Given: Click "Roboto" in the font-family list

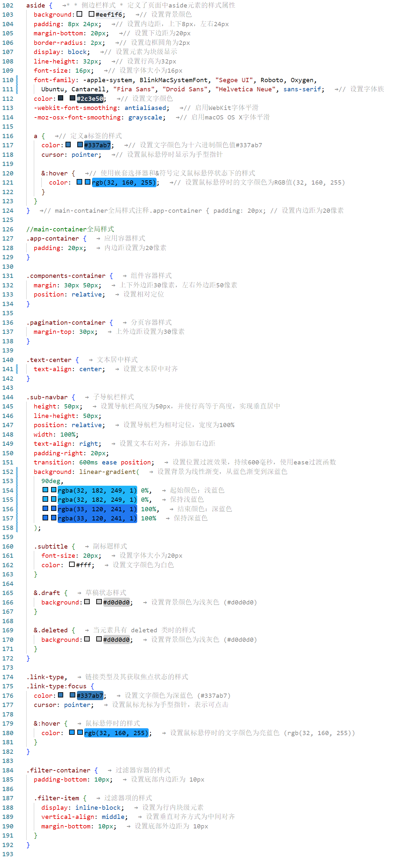Looking at the screenshot, I should pyautogui.click(x=272, y=80).
